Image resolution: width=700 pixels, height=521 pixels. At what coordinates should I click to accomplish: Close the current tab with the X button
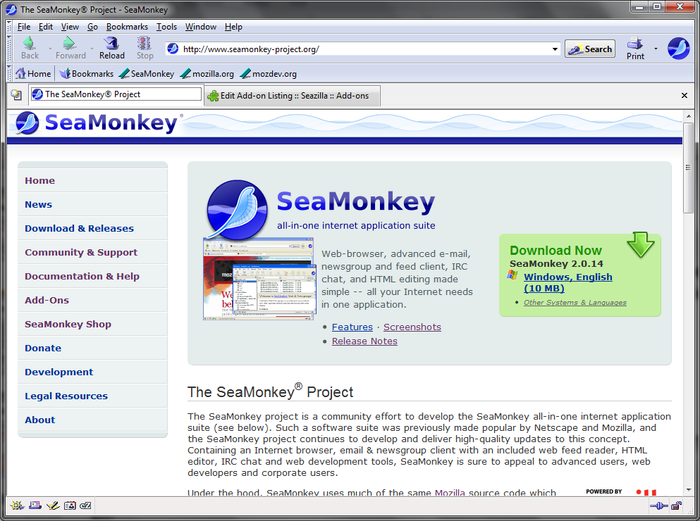(x=684, y=95)
